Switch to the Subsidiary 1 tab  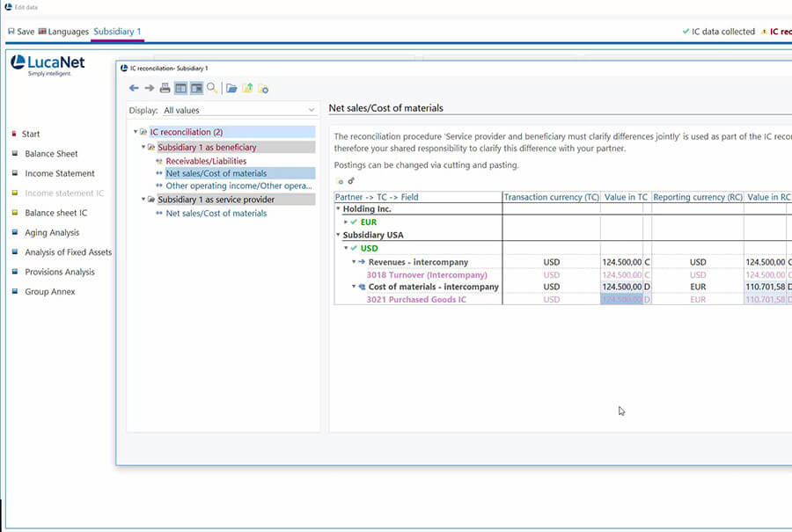117,32
